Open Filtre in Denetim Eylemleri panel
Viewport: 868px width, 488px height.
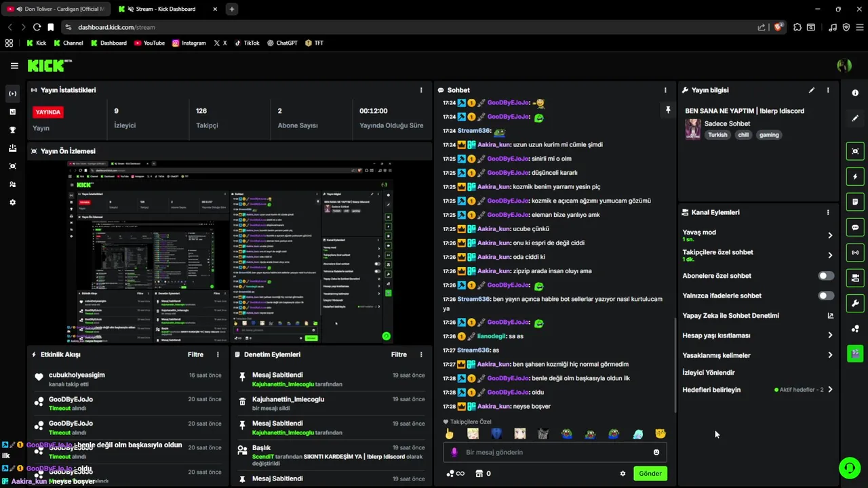[399, 354]
